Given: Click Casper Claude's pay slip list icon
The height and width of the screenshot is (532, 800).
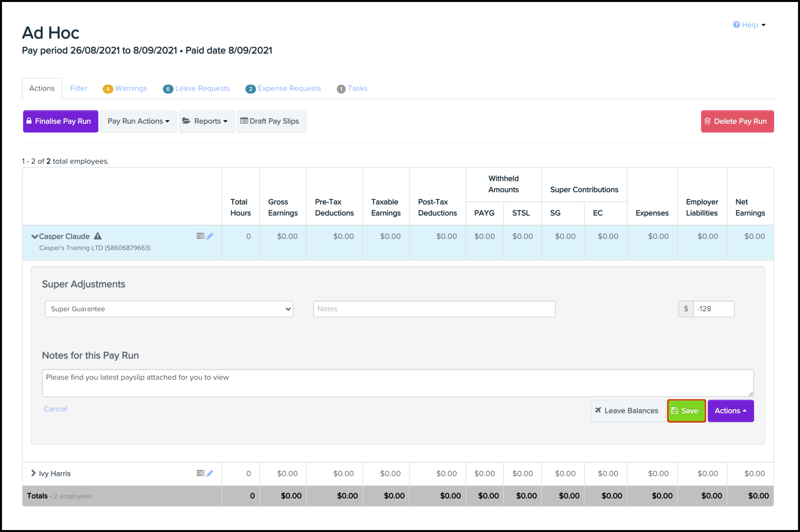Looking at the screenshot, I should (200, 236).
